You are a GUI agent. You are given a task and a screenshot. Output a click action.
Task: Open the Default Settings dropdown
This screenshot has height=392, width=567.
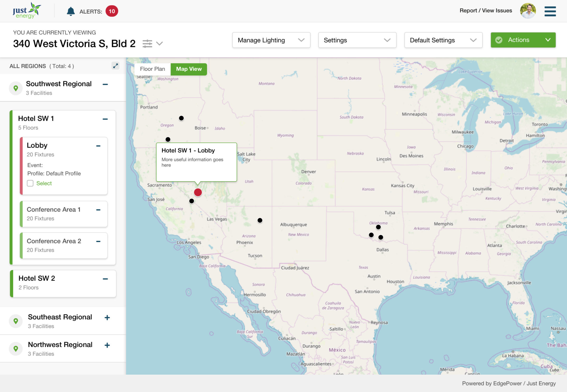[443, 40]
